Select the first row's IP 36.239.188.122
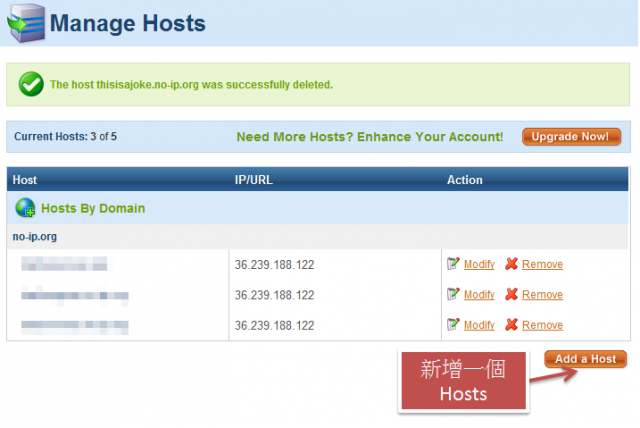This screenshot has height=428, width=640. 274,265
